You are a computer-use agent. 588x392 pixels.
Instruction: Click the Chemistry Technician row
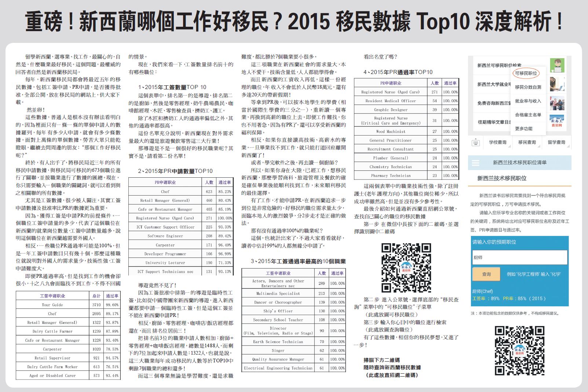pos(406,167)
